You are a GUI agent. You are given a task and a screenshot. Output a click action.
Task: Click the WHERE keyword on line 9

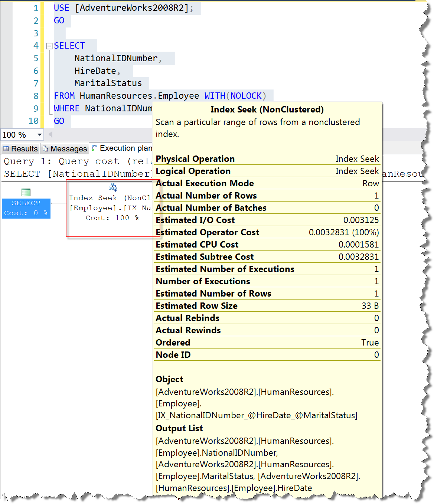[67, 109]
